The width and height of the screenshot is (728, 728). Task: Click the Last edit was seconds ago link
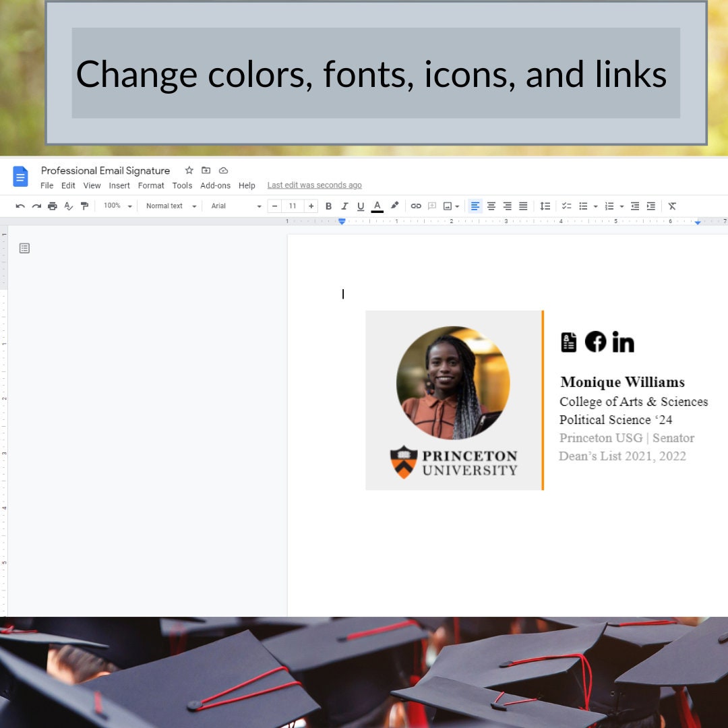click(x=314, y=185)
